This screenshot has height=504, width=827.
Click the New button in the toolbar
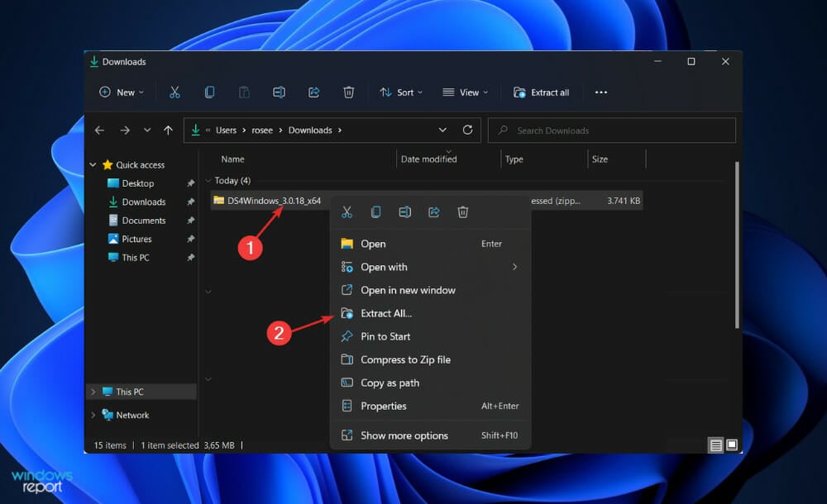click(122, 93)
